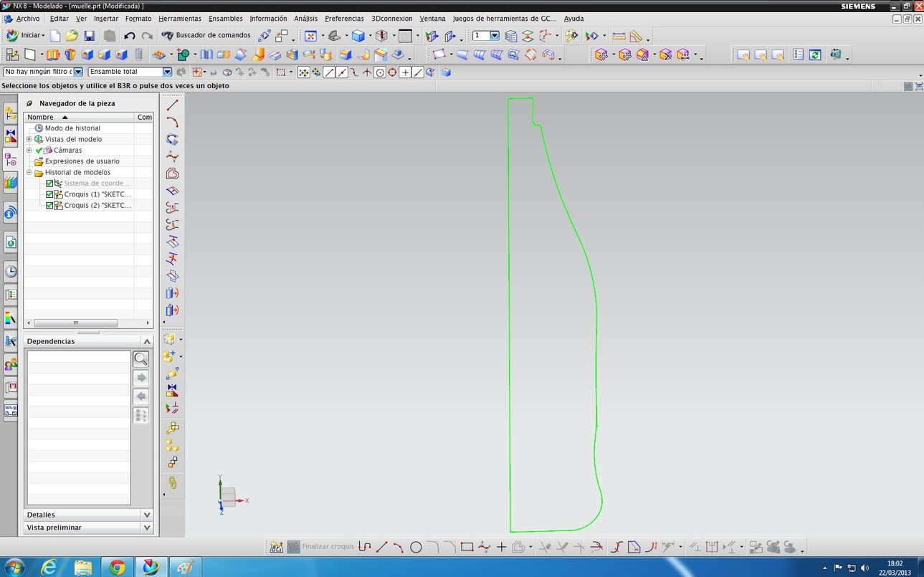Image resolution: width=924 pixels, height=577 pixels.
Task: Click the magnifier icon in Dependencias panel
Action: (141, 359)
